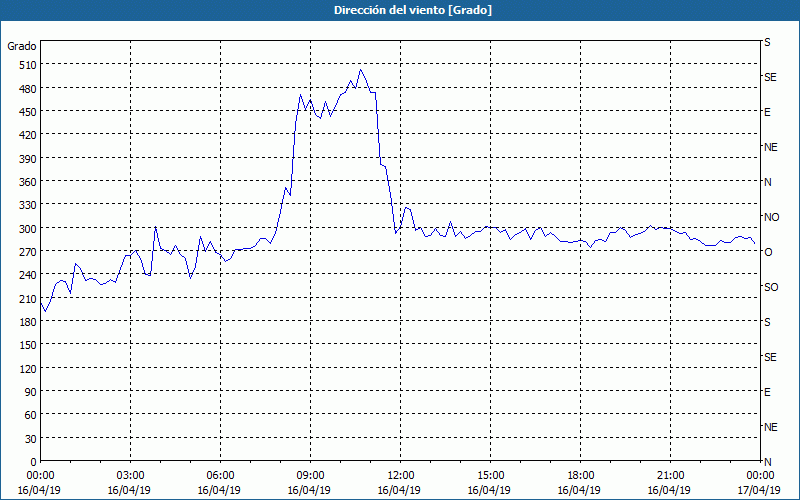Click the 450 y-axis tick label
This screenshot has height=500, width=800.
point(28,112)
